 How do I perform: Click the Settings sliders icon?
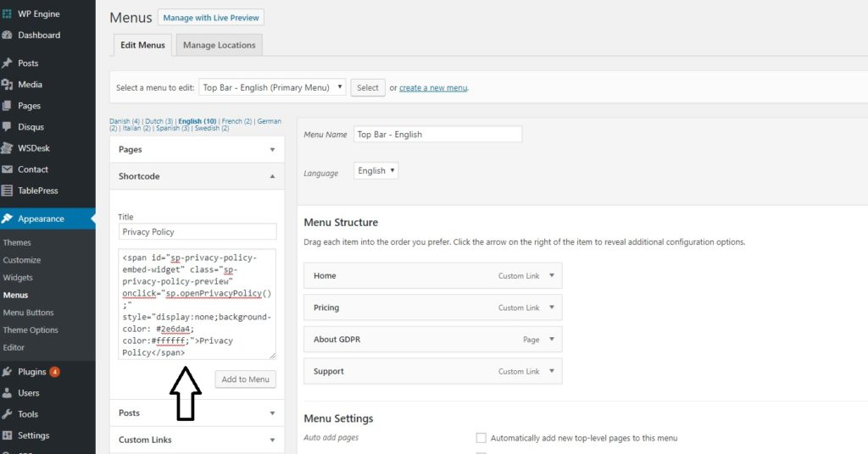[7, 435]
